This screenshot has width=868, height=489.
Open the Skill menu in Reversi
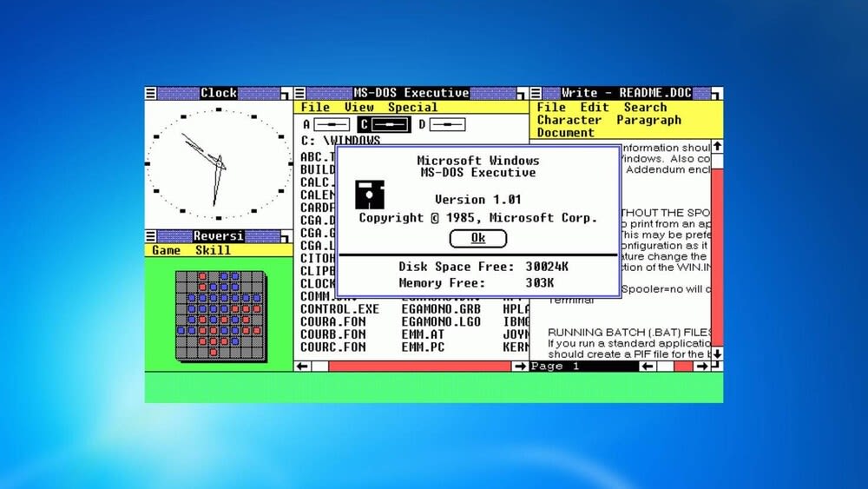point(213,250)
